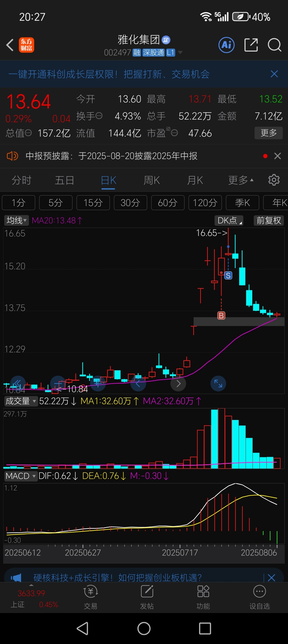The image size is (288, 644).
Task: Tap the chart zoom-out minus button
Action: click(58, 384)
